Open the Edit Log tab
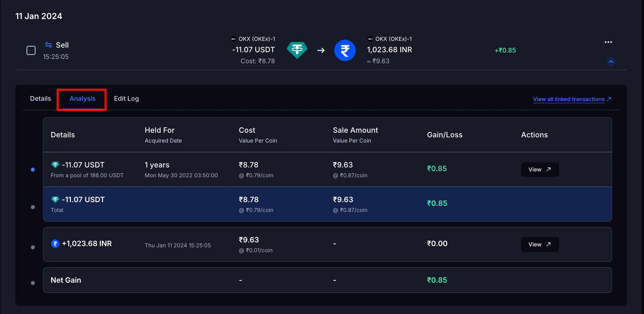 126,99
